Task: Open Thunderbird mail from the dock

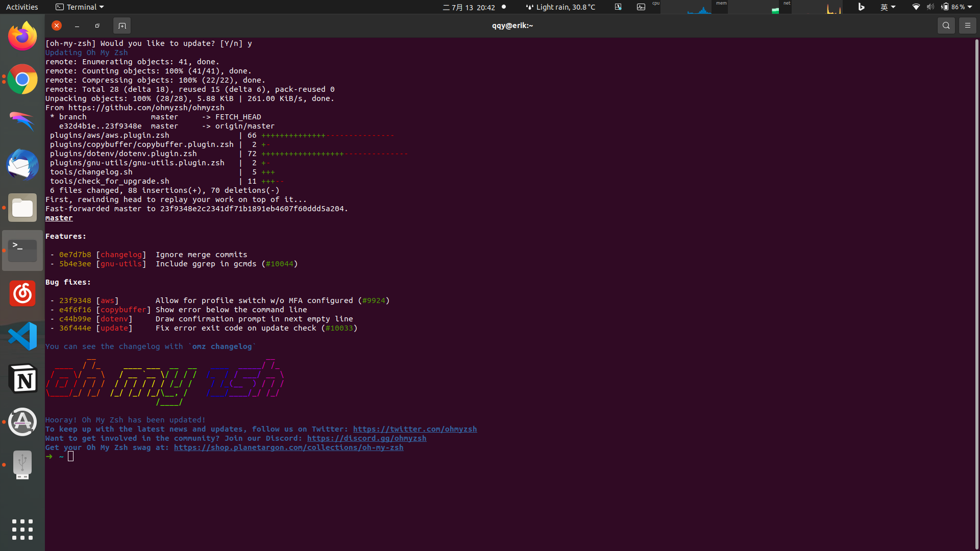Action: [x=22, y=165]
